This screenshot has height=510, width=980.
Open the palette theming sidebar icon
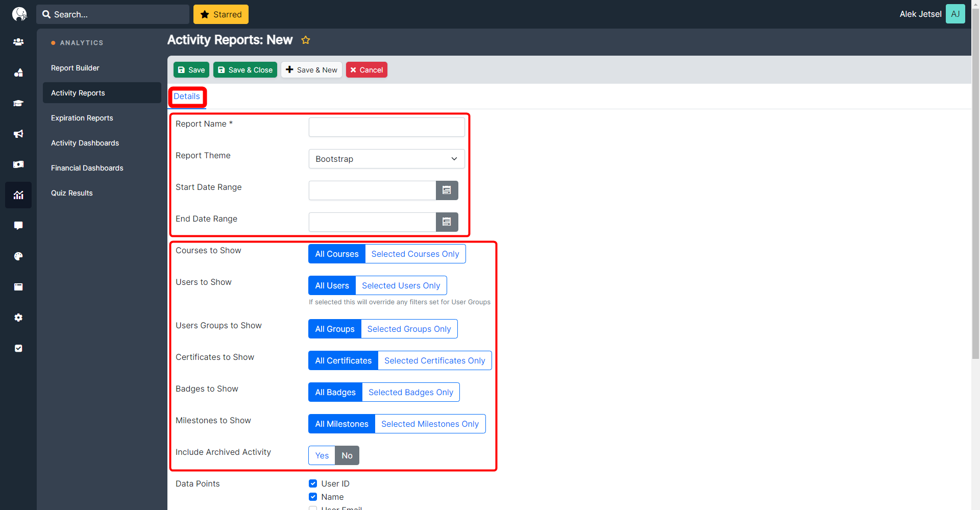(x=18, y=256)
